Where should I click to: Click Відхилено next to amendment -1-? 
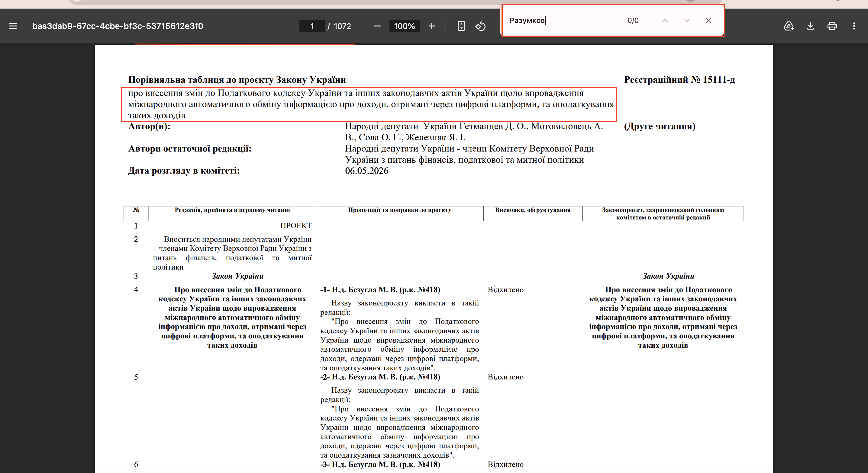505,289
